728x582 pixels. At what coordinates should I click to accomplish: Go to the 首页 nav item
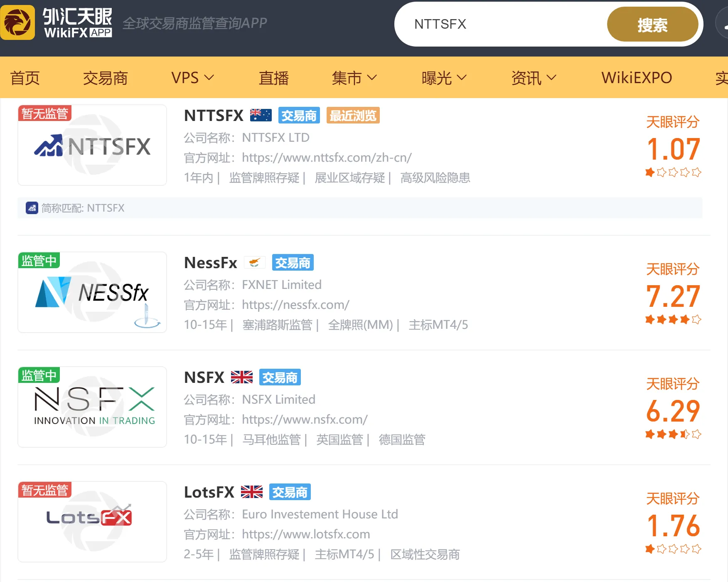coord(25,78)
